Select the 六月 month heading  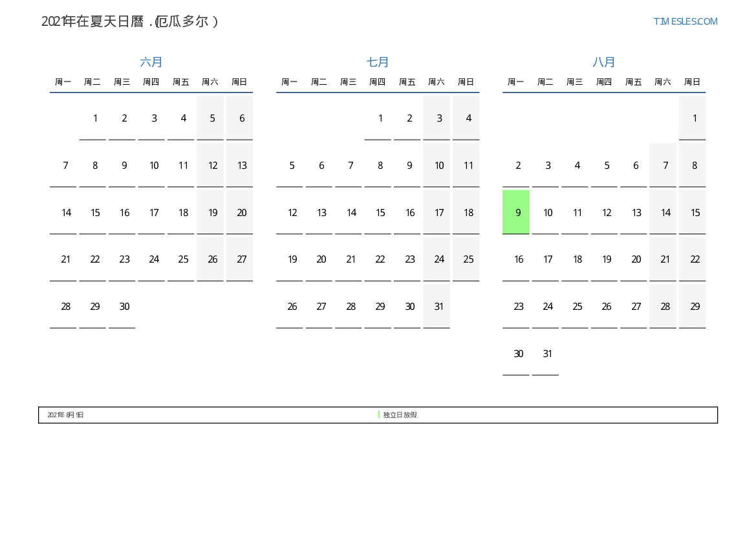point(151,62)
